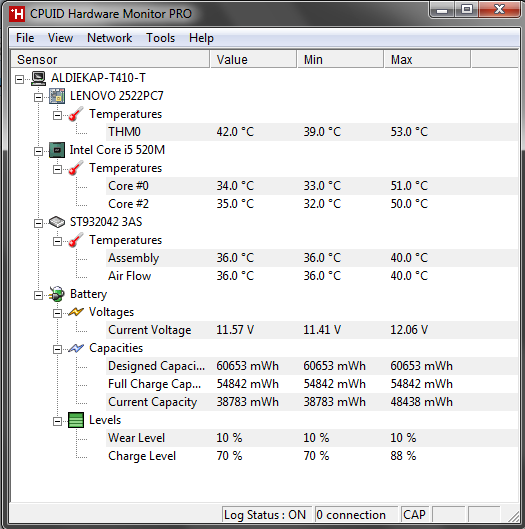Click the ST932042 3AS label
Image resolution: width=525 pixels, height=529 pixels.
[x=106, y=222]
